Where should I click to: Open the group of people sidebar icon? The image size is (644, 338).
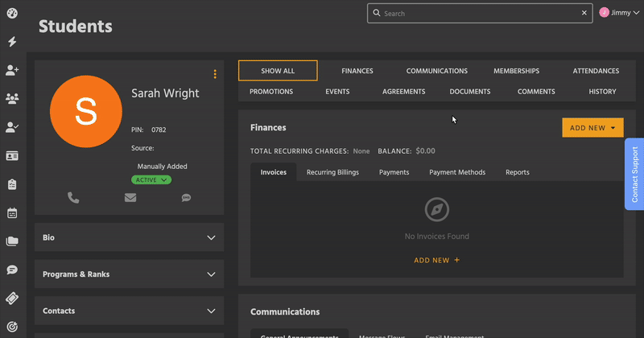tap(12, 98)
